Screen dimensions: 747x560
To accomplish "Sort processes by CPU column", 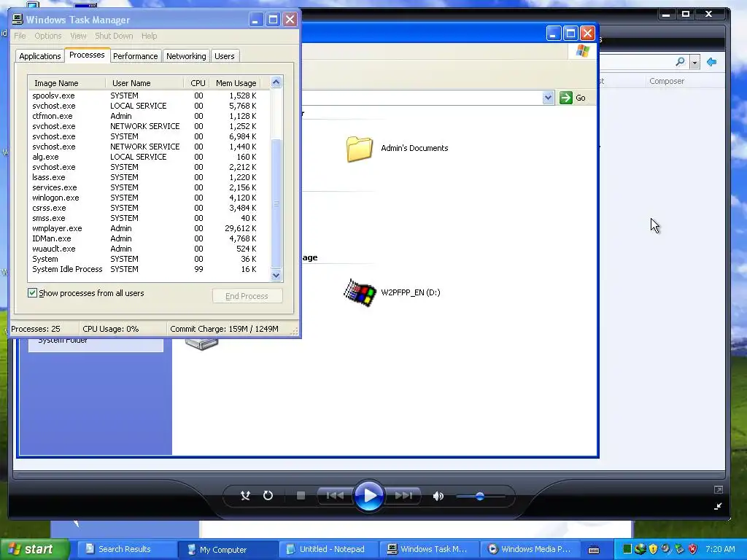I will pyautogui.click(x=197, y=83).
